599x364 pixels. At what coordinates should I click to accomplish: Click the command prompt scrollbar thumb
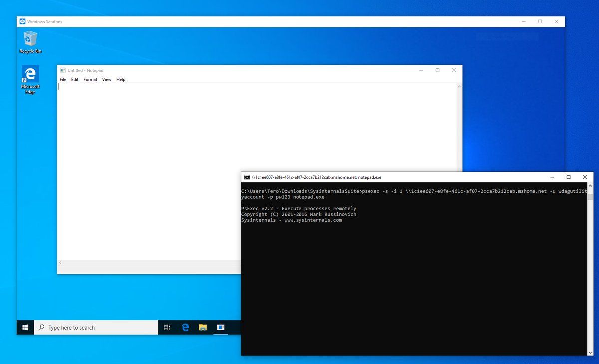[x=590, y=197]
